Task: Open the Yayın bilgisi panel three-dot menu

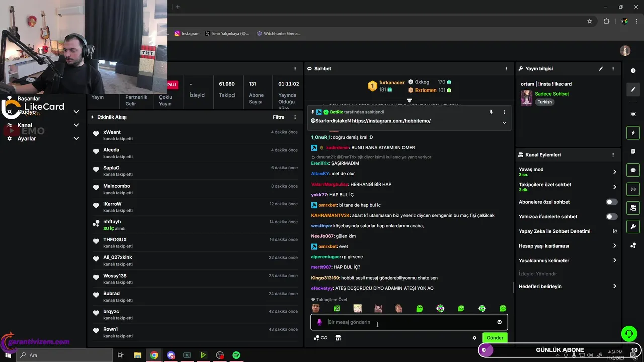Action: [x=613, y=69]
